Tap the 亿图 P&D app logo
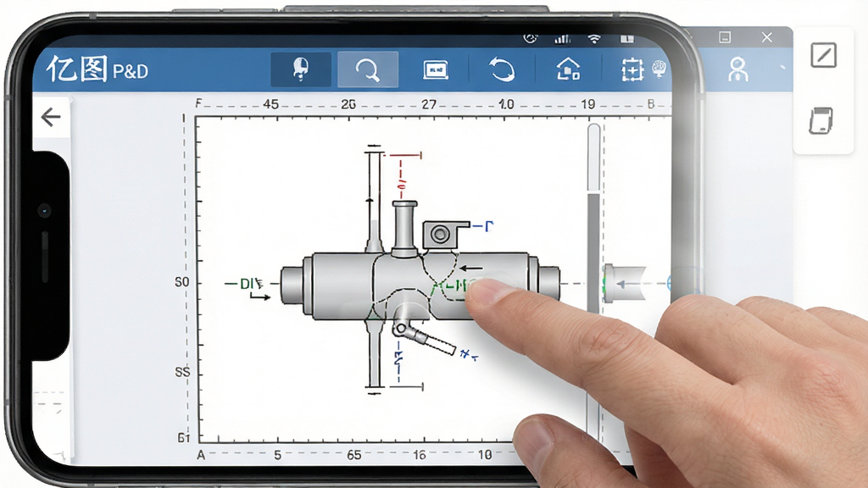The height and width of the screenshot is (488, 868). (97, 69)
